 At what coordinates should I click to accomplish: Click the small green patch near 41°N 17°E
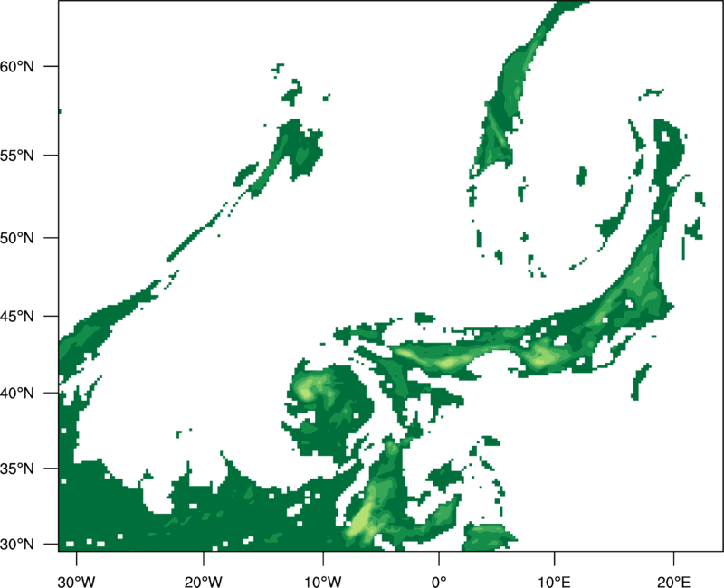640,381
